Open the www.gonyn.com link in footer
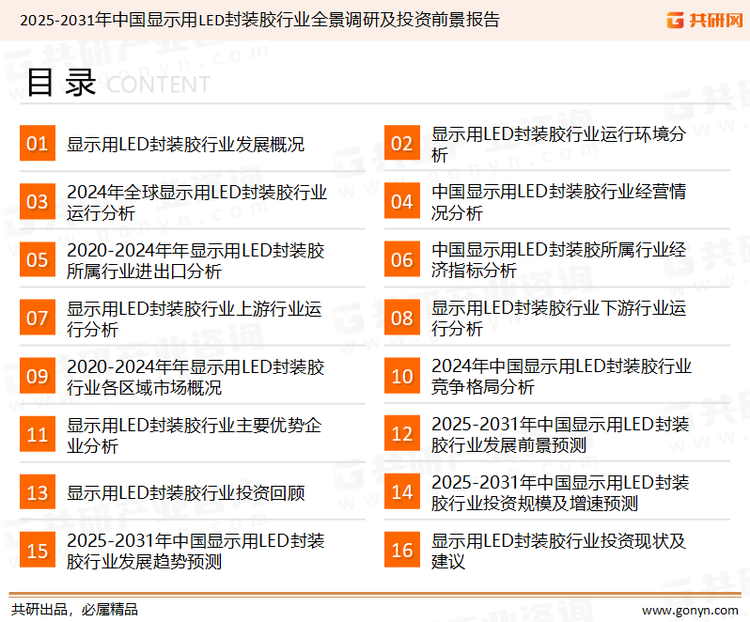 (690, 610)
